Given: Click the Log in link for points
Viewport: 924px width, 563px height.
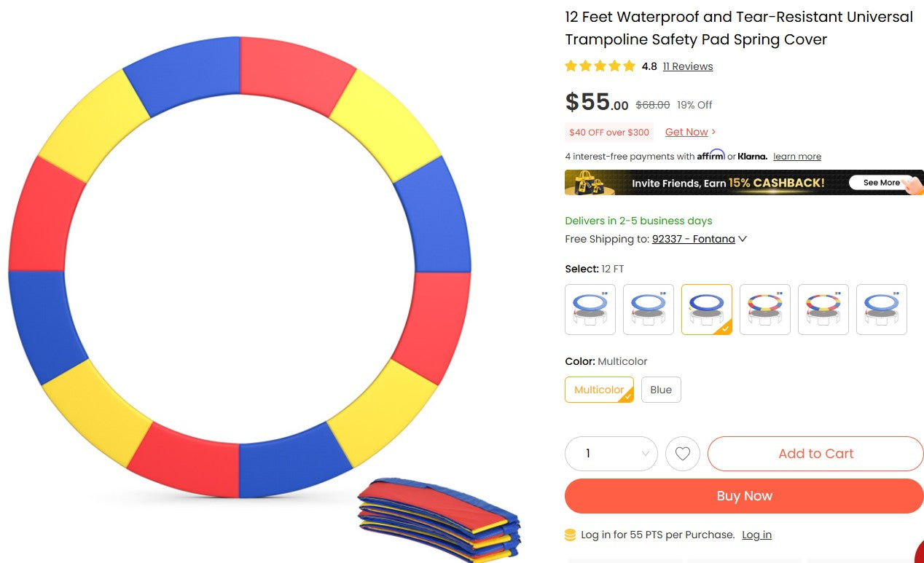Looking at the screenshot, I should pyautogui.click(x=756, y=535).
